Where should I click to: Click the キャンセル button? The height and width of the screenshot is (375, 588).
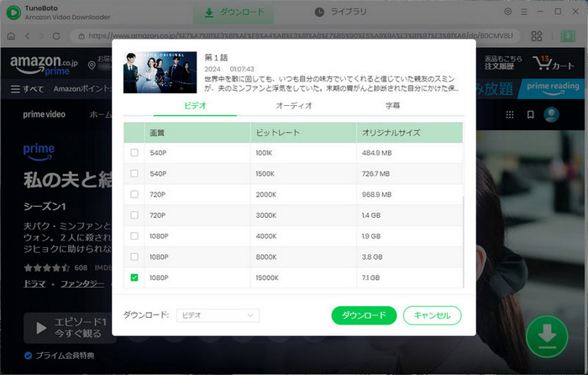pyautogui.click(x=432, y=315)
